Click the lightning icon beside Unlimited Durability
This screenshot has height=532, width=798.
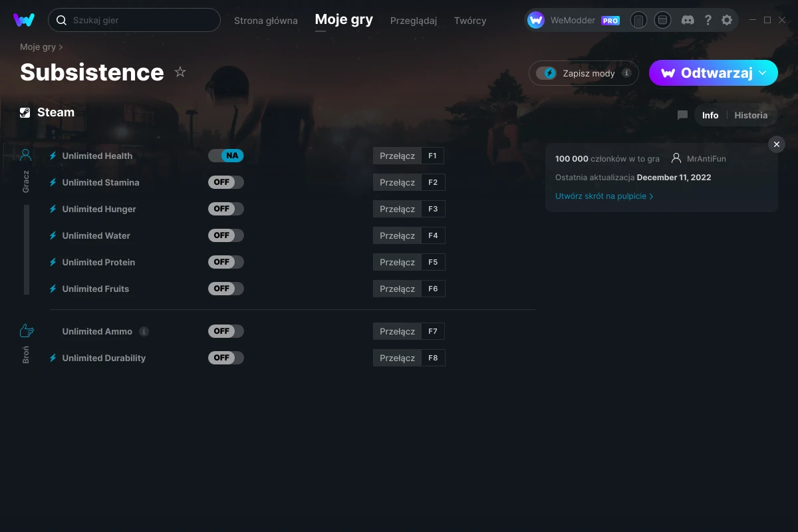pos(53,358)
